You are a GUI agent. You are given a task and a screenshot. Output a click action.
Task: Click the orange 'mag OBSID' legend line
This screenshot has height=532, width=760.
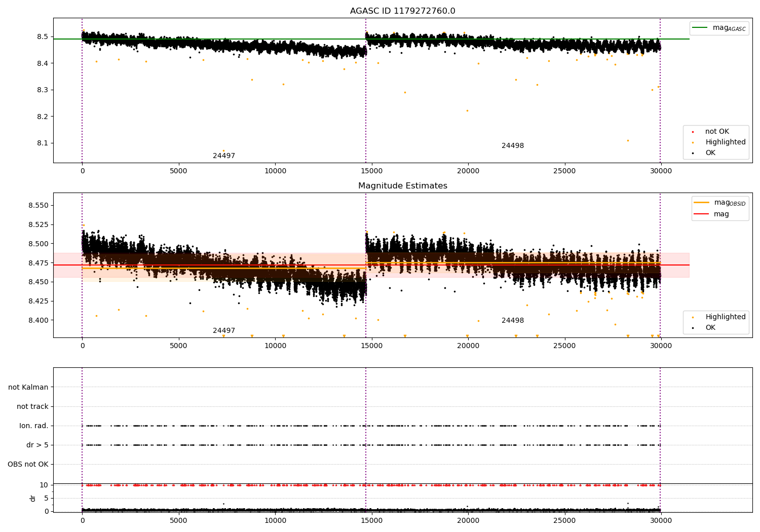(702, 202)
